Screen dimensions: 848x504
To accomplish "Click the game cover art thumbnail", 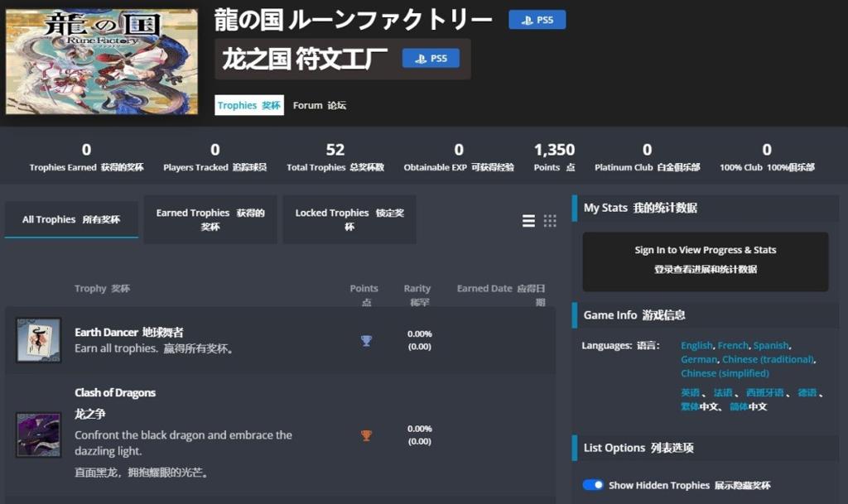I will tap(101, 62).
